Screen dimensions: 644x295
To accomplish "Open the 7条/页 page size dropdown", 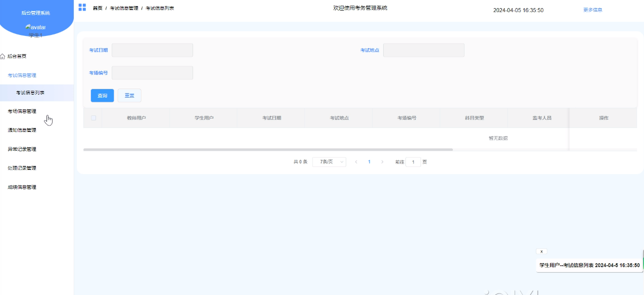I will click(329, 162).
